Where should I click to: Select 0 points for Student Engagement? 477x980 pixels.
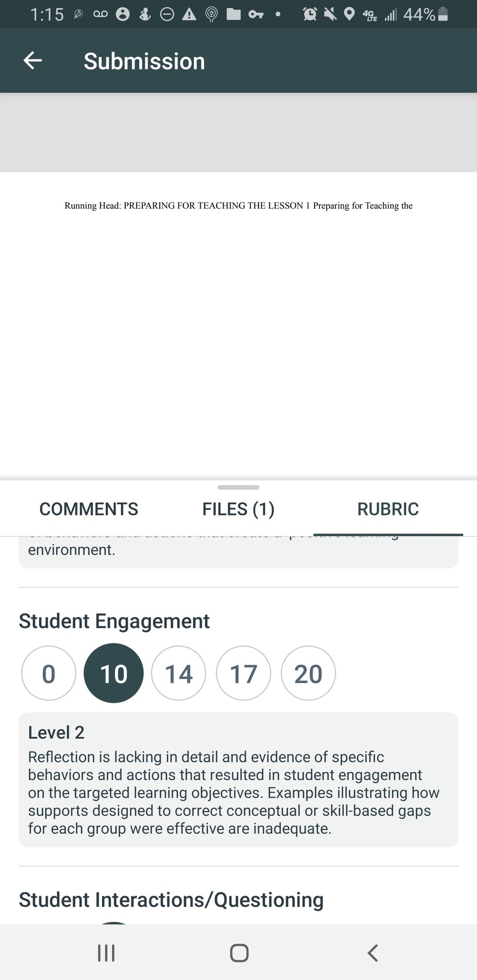coord(48,673)
